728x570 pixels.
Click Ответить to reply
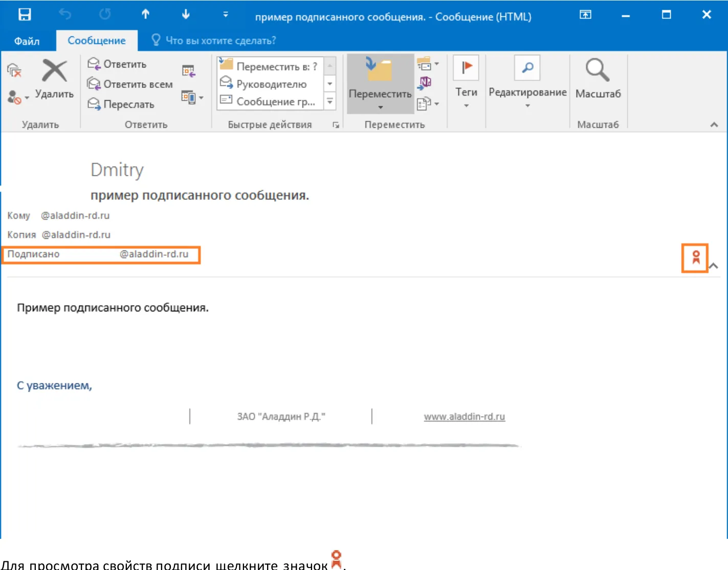117,64
